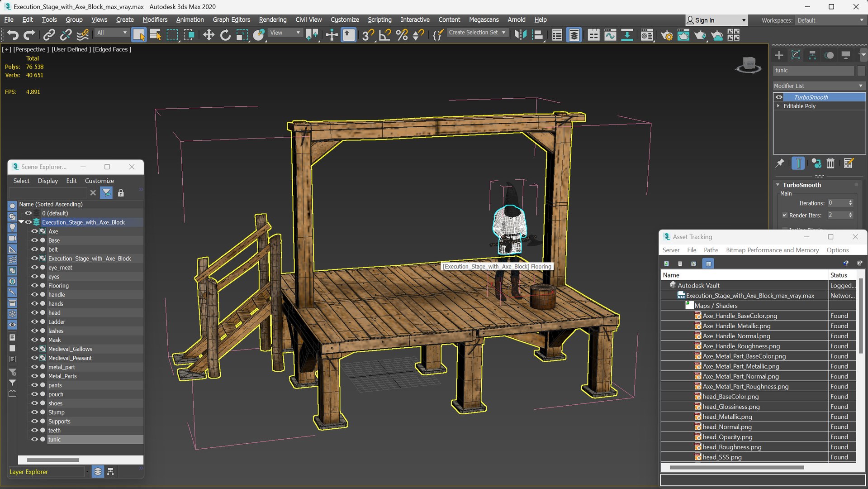Open the Create panel plus icon
The width and height of the screenshot is (868, 489).
pos(779,55)
